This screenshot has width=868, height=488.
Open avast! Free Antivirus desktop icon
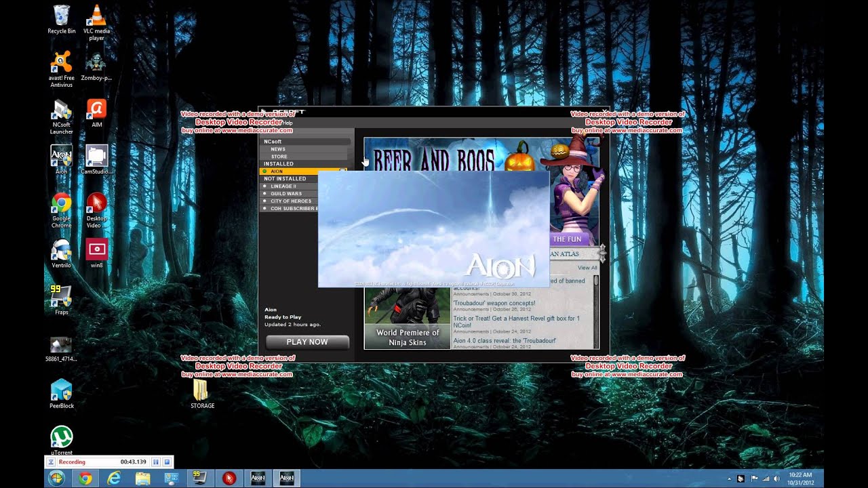[61, 69]
